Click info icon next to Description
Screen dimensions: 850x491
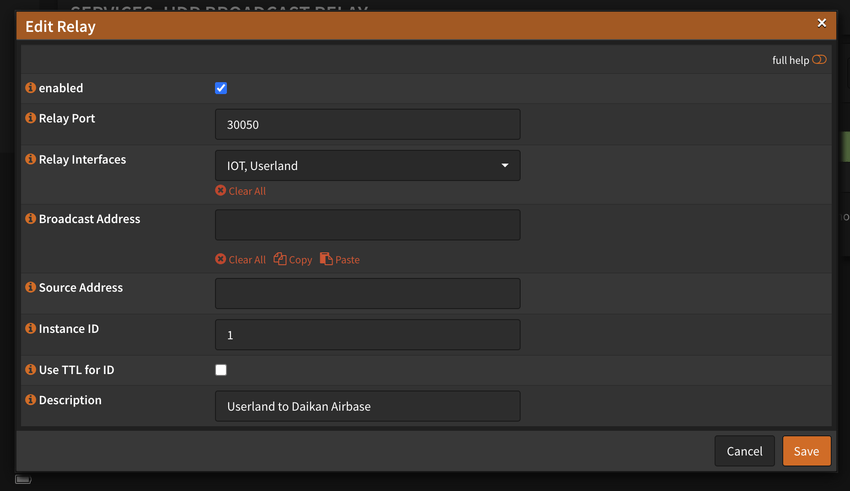30,400
